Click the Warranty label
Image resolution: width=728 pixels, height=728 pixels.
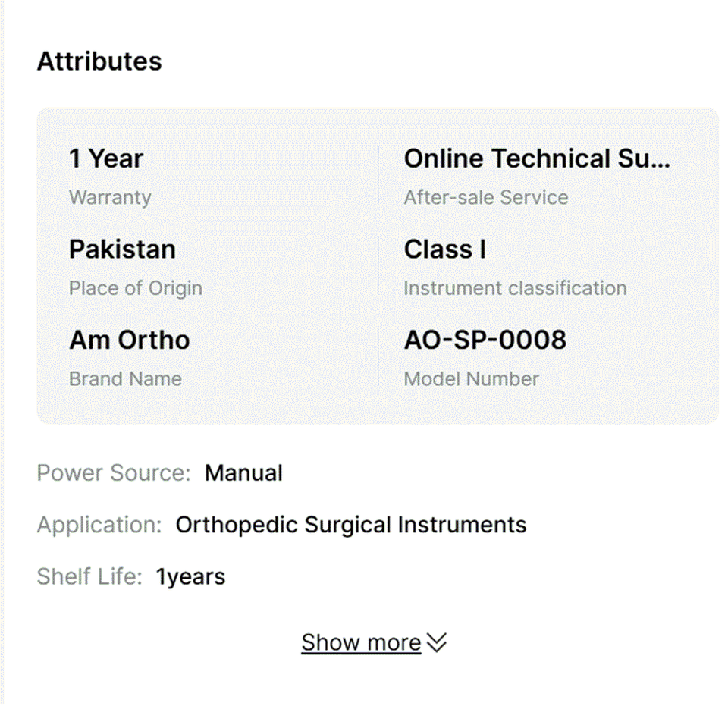(110, 197)
